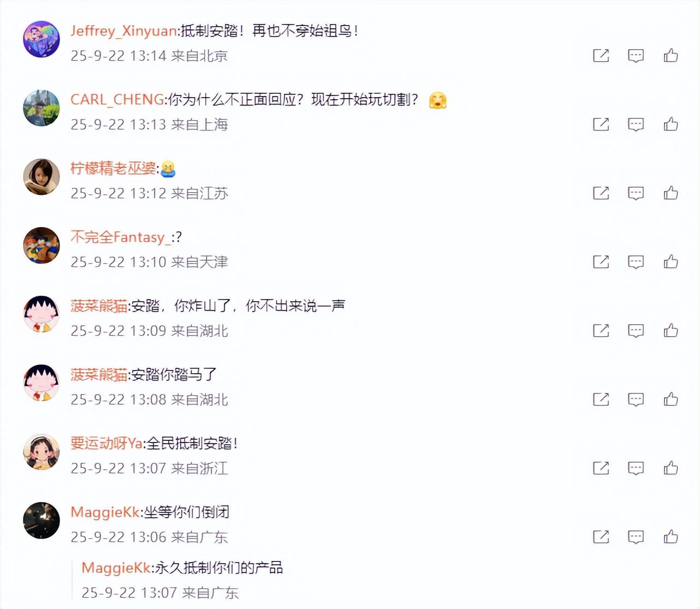Image resolution: width=700 pixels, height=609 pixels.
Task: Click MaggieKk name in nested reply
Action: point(116,568)
